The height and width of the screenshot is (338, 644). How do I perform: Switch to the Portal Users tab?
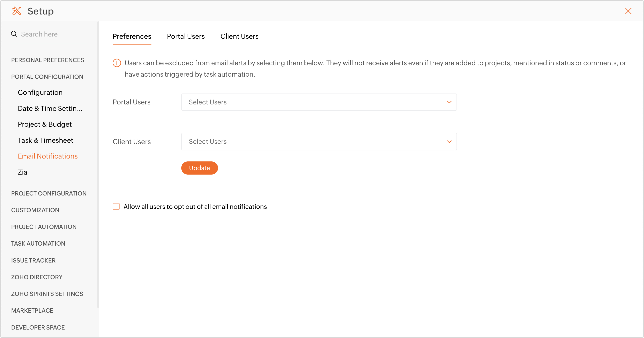[185, 37]
